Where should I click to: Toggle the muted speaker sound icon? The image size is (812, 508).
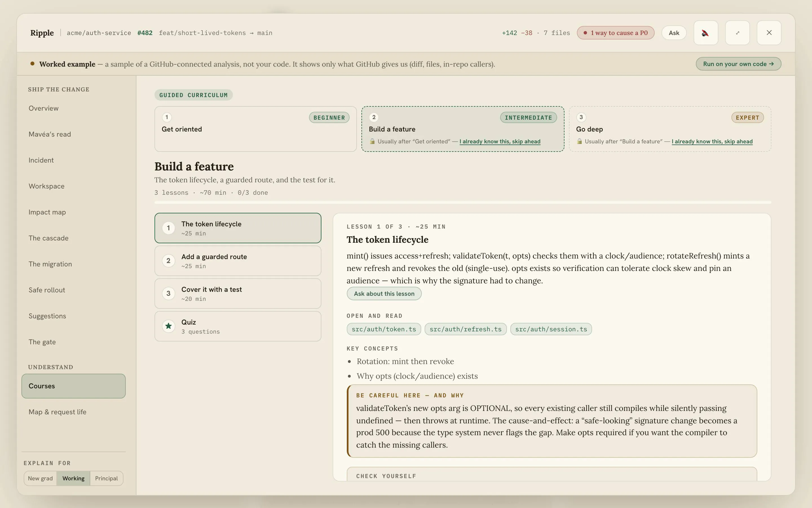pyautogui.click(x=706, y=32)
